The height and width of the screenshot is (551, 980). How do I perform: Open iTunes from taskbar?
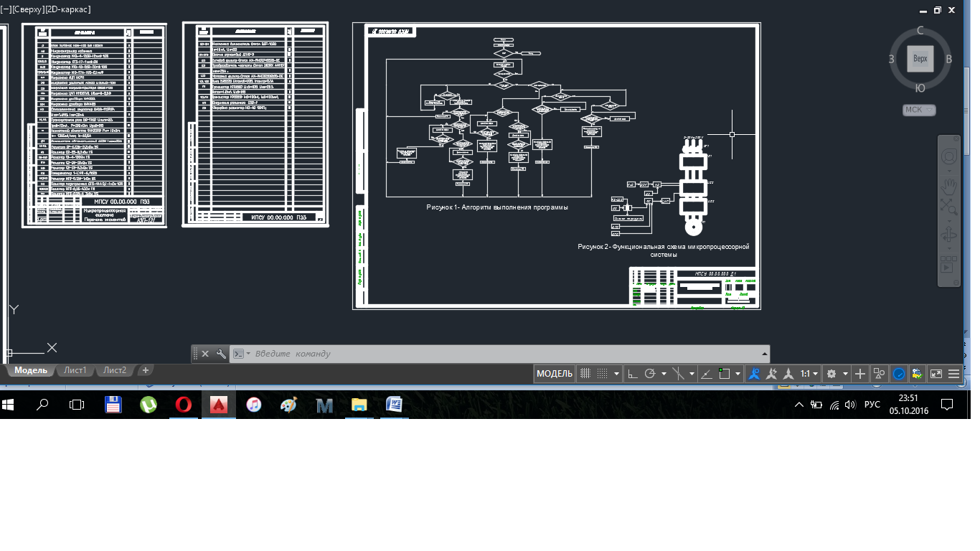[x=253, y=405]
